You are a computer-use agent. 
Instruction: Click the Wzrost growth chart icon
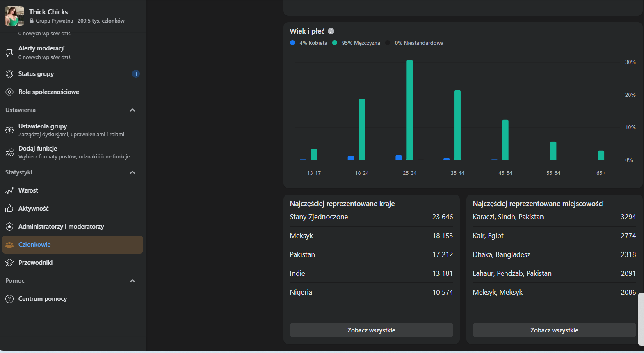click(x=9, y=190)
